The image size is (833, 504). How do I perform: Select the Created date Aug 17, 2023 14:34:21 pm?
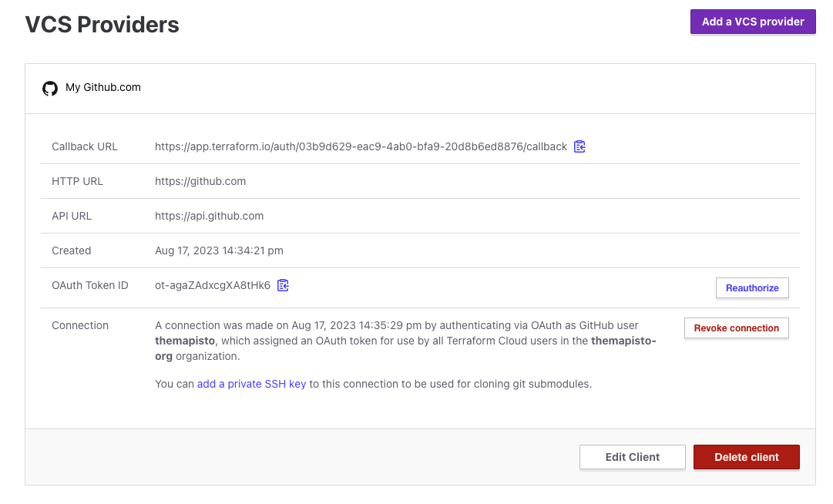[x=219, y=250]
